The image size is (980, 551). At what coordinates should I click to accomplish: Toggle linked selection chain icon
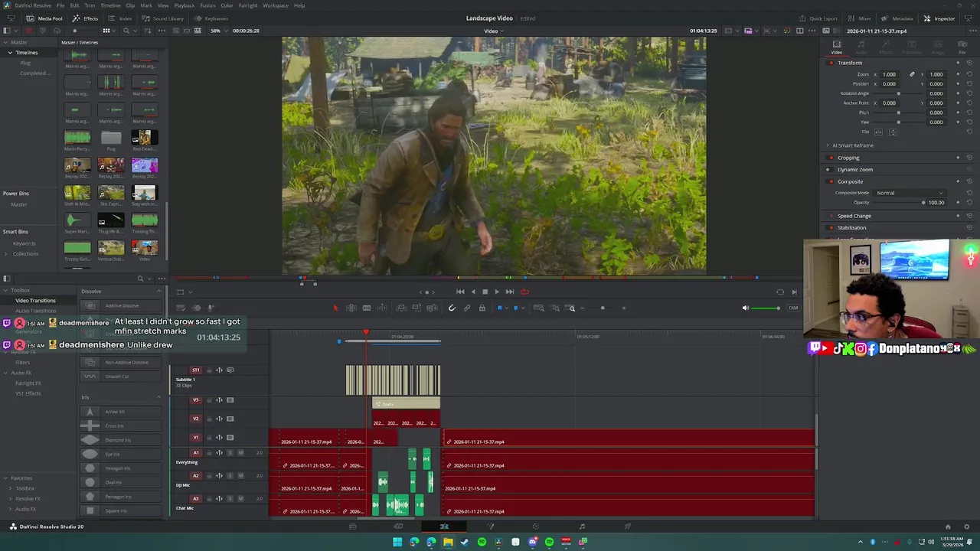(x=467, y=308)
